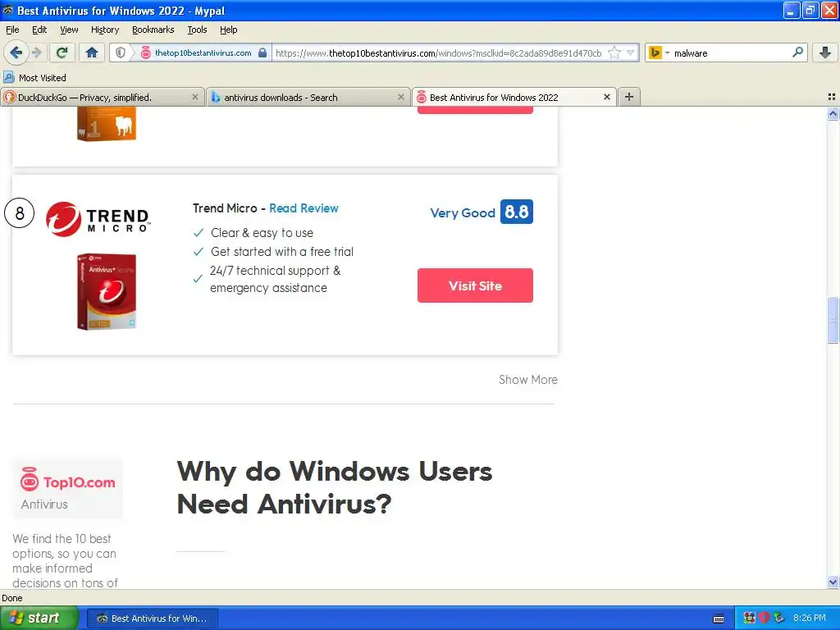The image size is (840, 630).
Task: Select the Best Antivirus taskbar button
Action: coord(153,619)
